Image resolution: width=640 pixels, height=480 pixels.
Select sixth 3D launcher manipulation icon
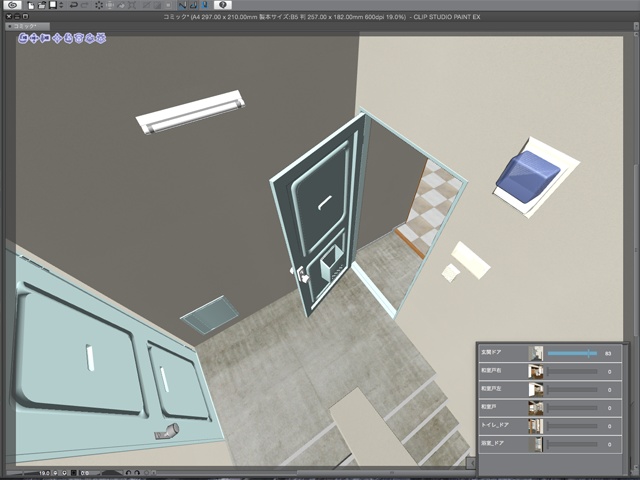click(79, 38)
